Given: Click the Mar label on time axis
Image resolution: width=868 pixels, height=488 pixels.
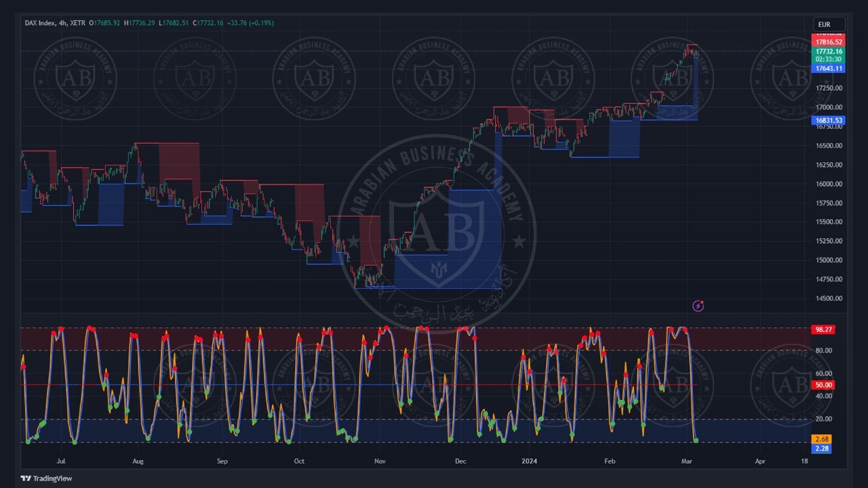Looking at the screenshot, I should pyautogui.click(x=686, y=462).
